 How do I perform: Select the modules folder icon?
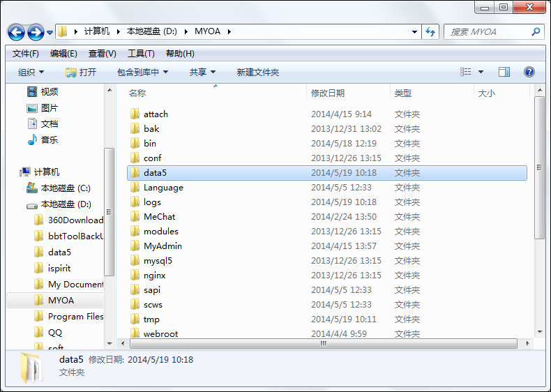[135, 232]
